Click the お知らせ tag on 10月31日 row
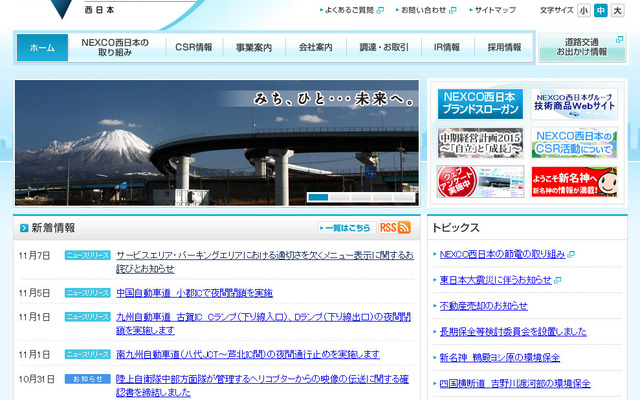The height and width of the screenshot is (400, 640). [x=88, y=379]
